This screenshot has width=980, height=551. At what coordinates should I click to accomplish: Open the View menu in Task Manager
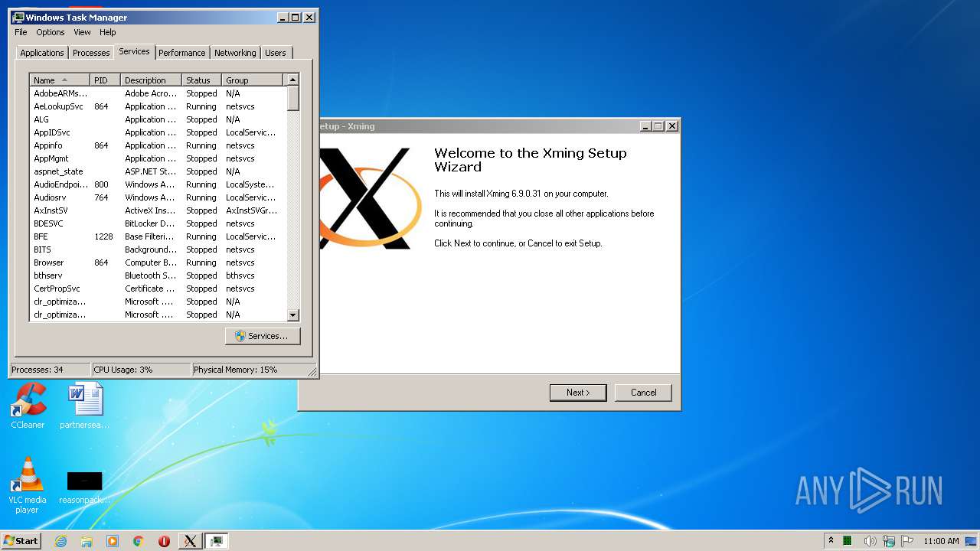[82, 32]
